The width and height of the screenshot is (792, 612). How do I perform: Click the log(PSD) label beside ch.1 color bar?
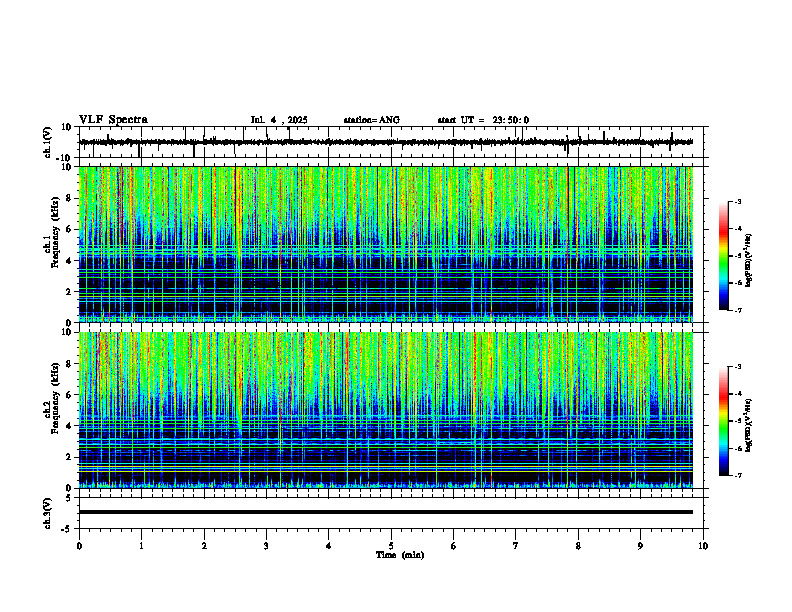(x=749, y=261)
